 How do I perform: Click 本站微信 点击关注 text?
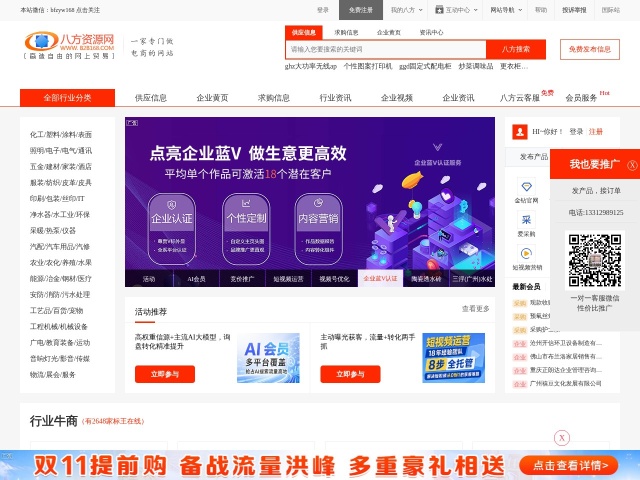point(60,10)
